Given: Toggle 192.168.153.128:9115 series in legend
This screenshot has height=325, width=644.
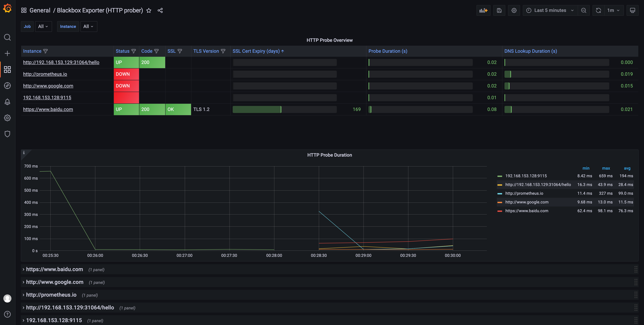Looking at the screenshot, I should [526, 176].
